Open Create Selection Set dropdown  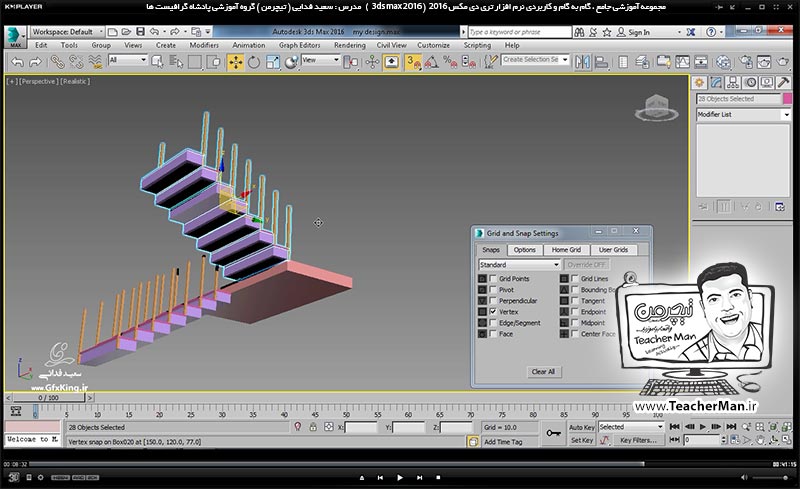click(535, 60)
